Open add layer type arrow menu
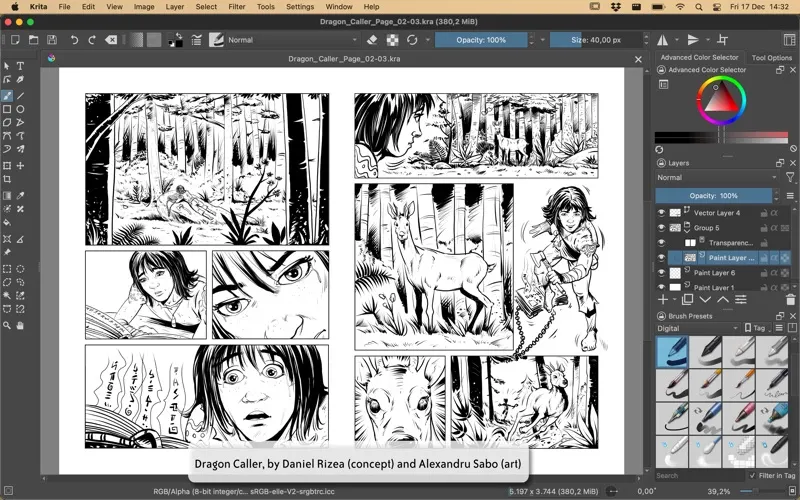Viewport: 800px width, 500px height. click(674, 299)
